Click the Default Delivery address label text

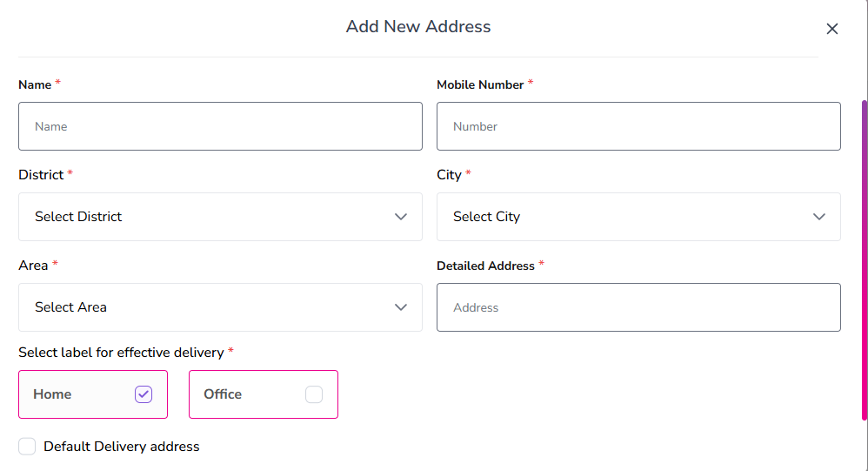[121, 447]
